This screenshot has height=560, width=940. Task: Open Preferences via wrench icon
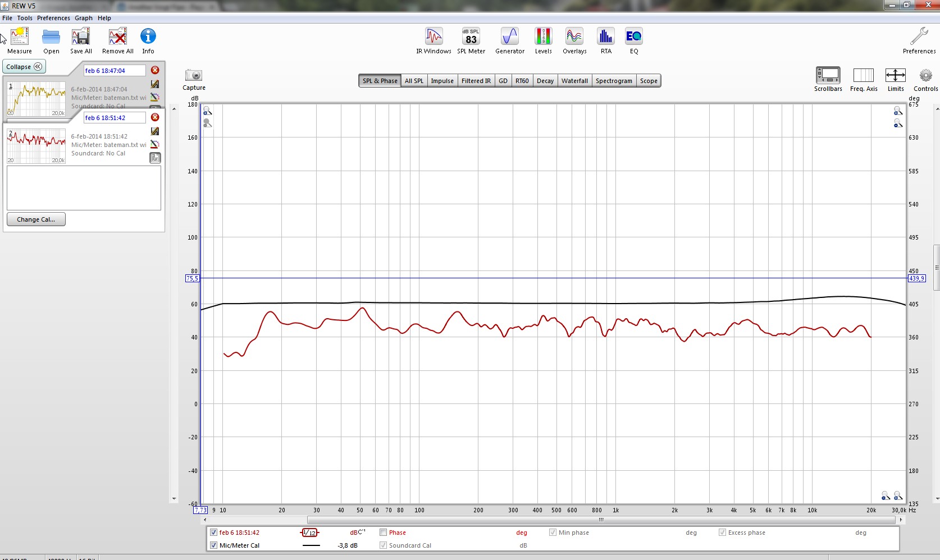coord(919,36)
